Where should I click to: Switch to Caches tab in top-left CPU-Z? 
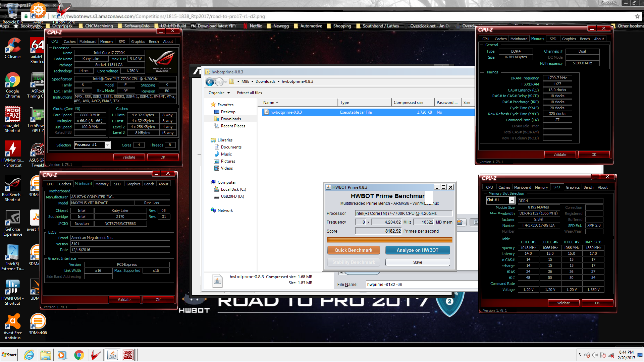[x=69, y=42]
